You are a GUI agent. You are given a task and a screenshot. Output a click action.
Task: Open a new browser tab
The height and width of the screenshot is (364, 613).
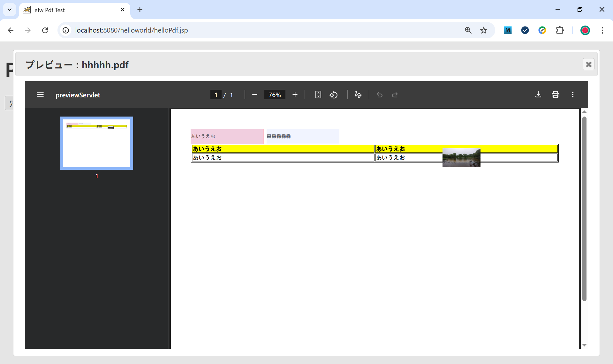pyautogui.click(x=140, y=10)
